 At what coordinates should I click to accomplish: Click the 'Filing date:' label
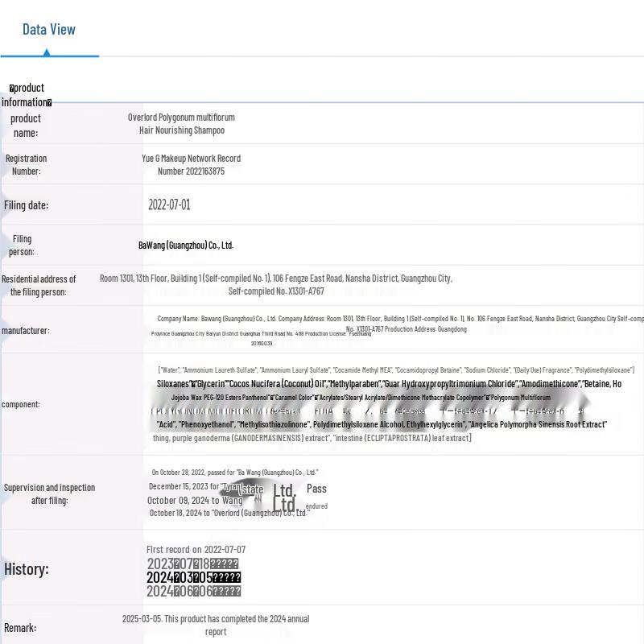pyautogui.click(x=26, y=205)
